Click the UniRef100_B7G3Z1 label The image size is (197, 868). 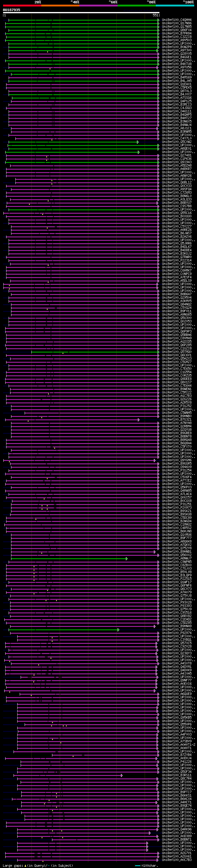177,419
